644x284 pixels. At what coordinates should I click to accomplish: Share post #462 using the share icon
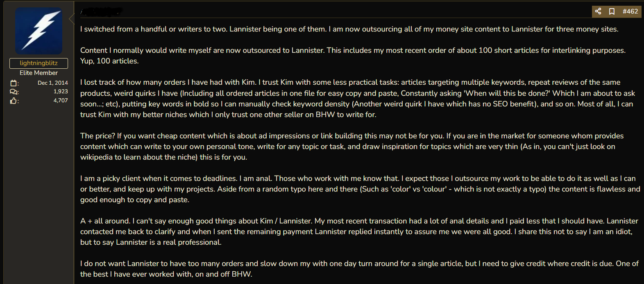tap(598, 11)
